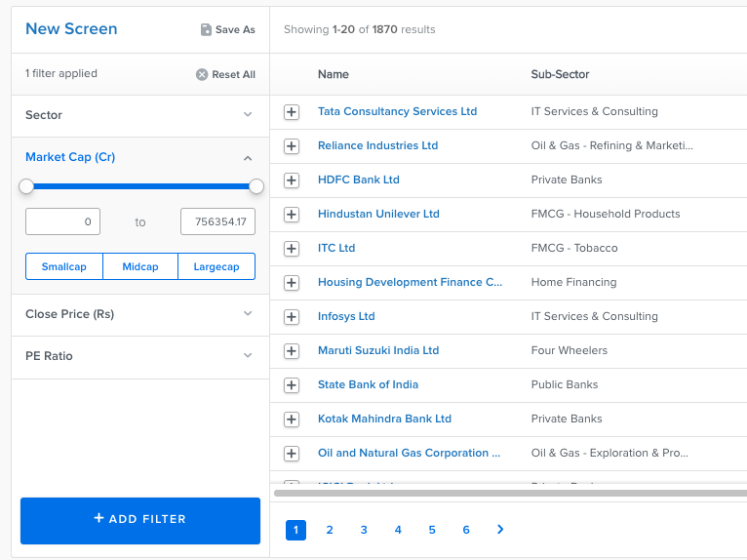
Task: Click the Reset All cross icon
Action: click(x=202, y=74)
